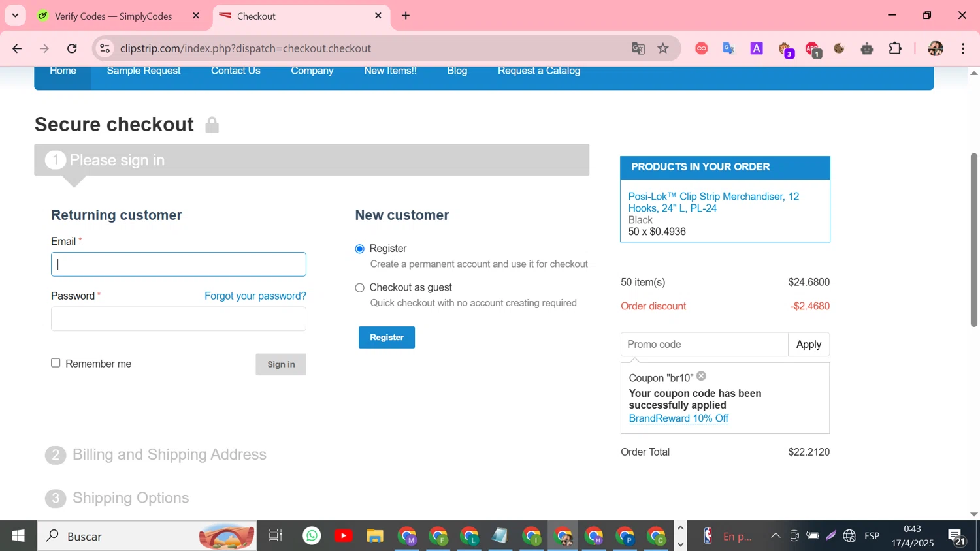The height and width of the screenshot is (551, 980).
Task: Open site information icon in address bar
Action: tap(105, 48)
